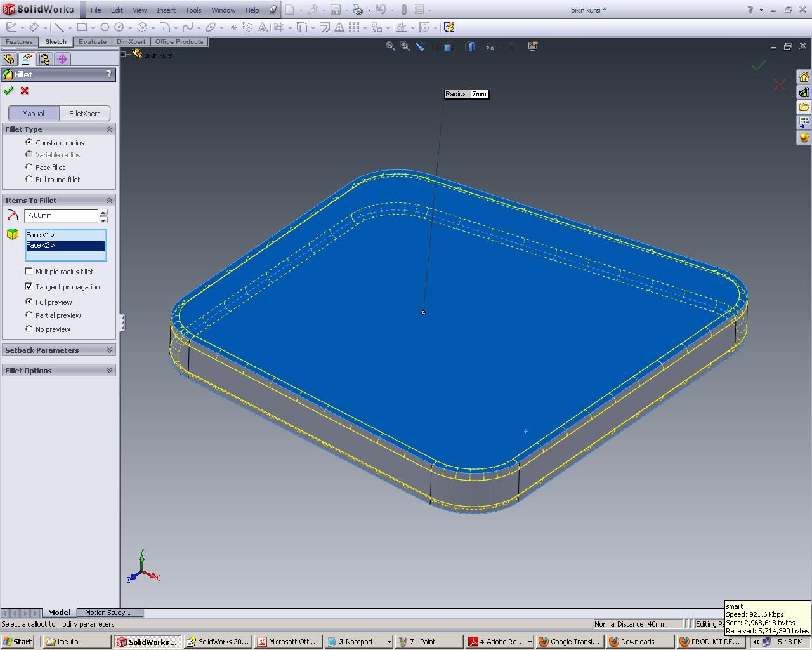This screenshot has height=650, width=812.
Task: Open the Insert menu
Action: coord(166,10)
